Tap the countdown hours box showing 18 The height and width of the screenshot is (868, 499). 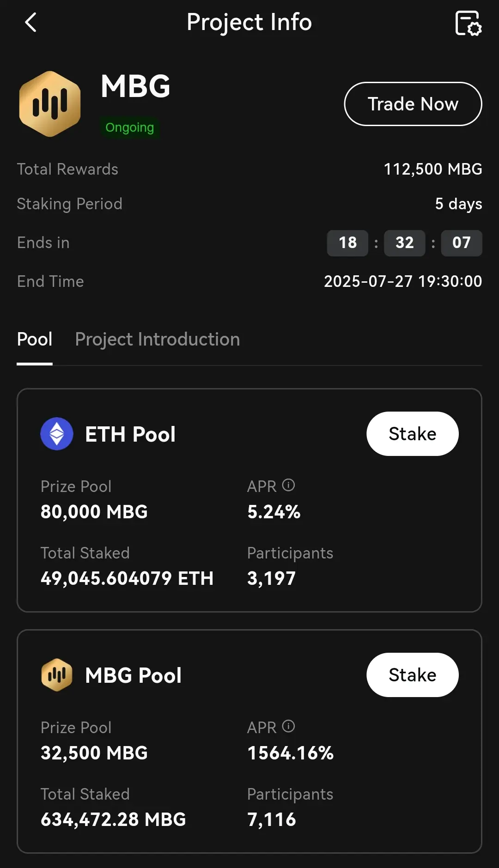pyautogui.click(x=347, y=243)
